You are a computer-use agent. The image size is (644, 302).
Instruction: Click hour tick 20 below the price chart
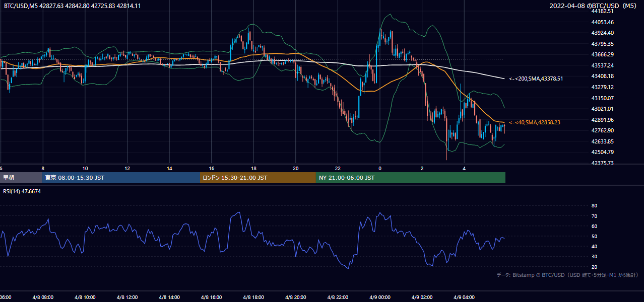pyautogui.click(x=296, y=169)
